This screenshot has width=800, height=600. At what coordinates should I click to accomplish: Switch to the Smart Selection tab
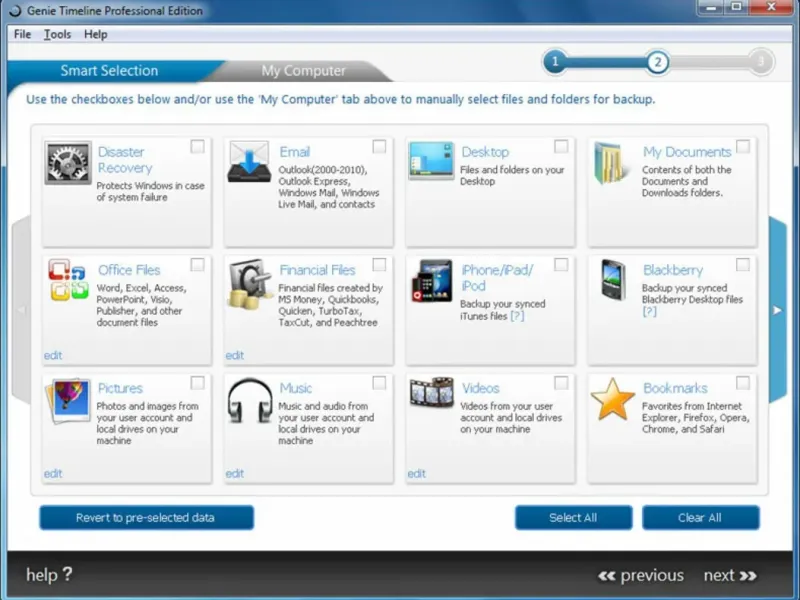pos(109,70)
